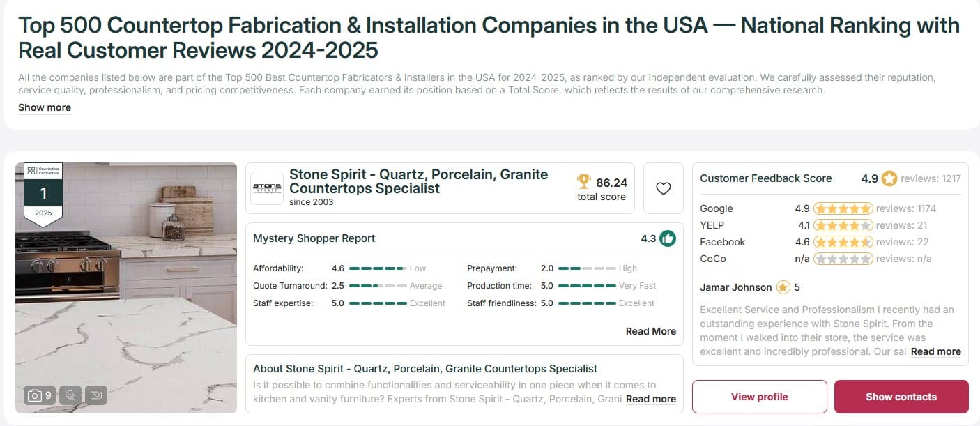Click the Jamar Johnson reviewer name
The height and width of the screenshot is (426, 980).
736,287
